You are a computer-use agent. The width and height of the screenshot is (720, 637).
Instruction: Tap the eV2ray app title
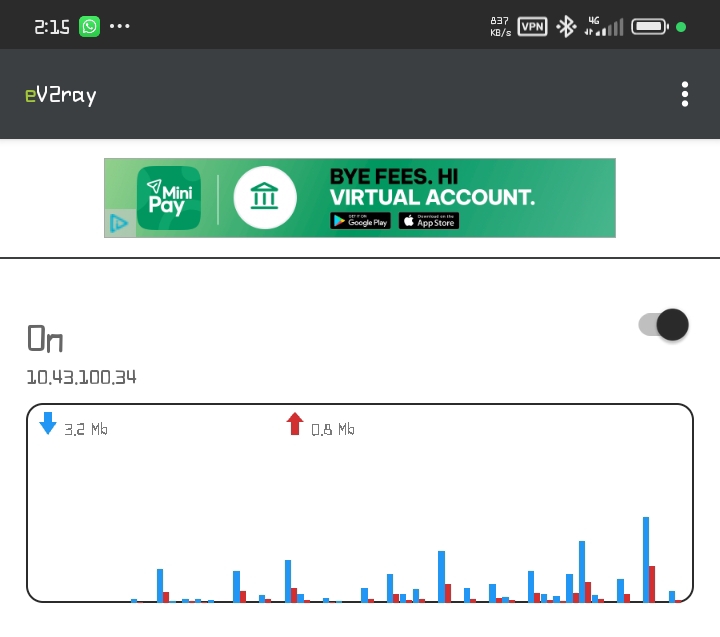61,95
